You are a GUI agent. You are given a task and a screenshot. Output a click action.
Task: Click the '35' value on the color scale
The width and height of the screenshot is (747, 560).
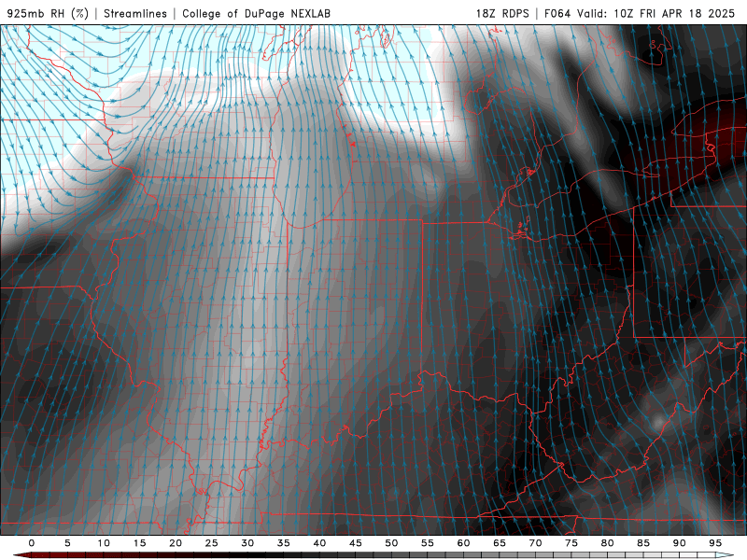point(284,543)
